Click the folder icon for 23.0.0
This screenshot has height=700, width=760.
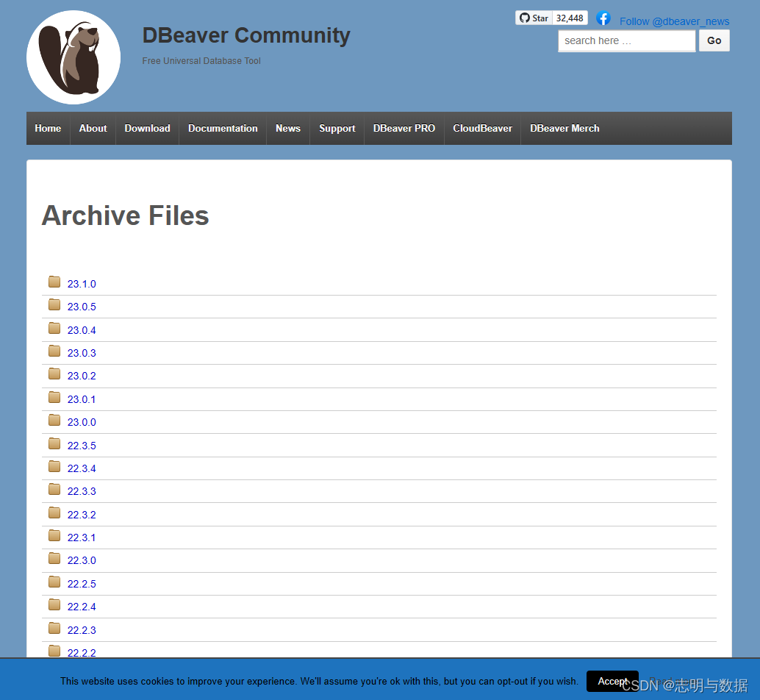[54, 421]
